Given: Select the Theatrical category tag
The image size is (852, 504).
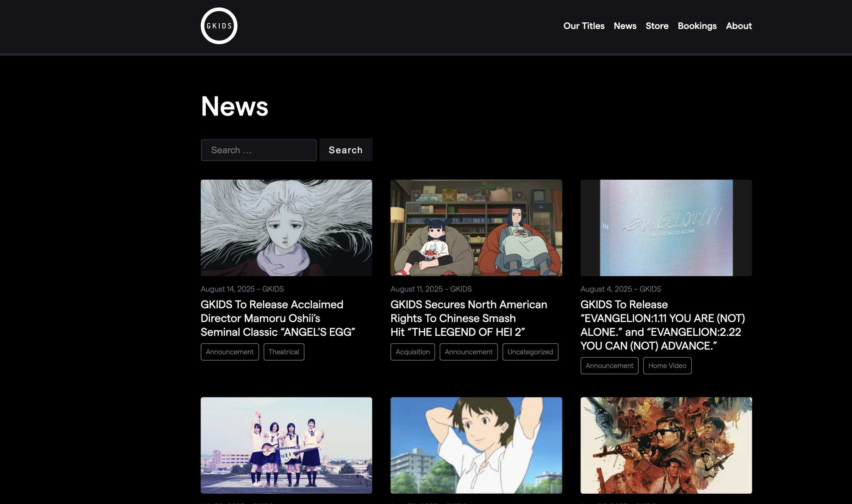Looking at the screenshot, I should pos(283,352).
